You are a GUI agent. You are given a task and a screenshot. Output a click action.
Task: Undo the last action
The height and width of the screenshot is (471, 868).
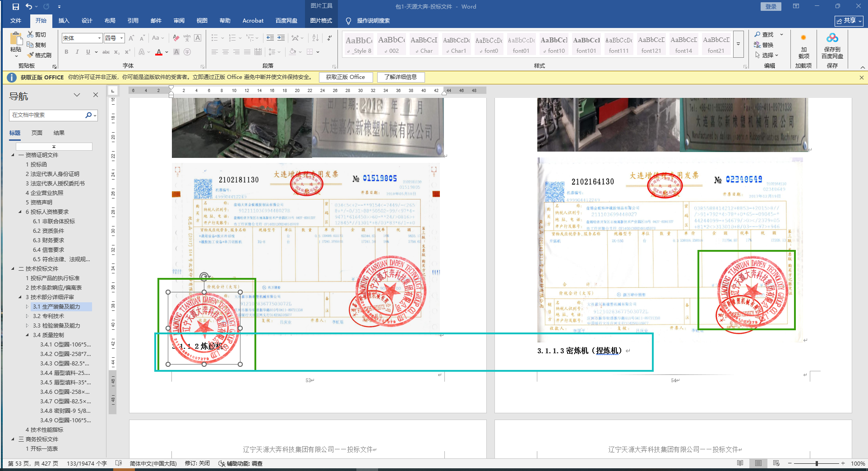29,7
